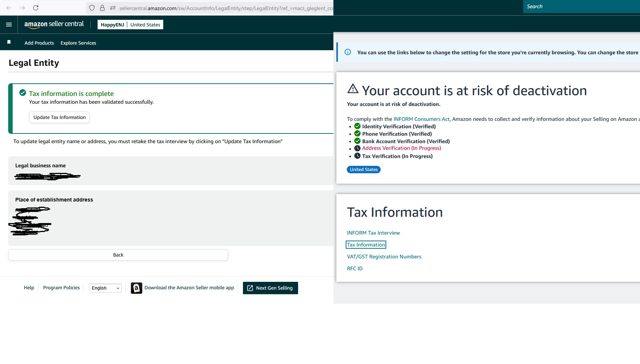Click the large Tax Information heading
Image resolution: width=640 pixels, height=364 pixels.
(x=395, y=212)
